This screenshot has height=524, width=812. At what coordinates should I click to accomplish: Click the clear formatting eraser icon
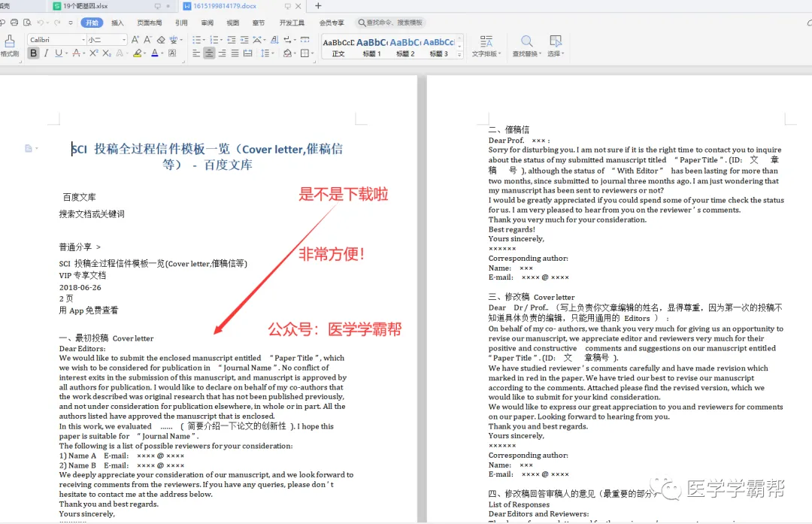pos(161,39)
